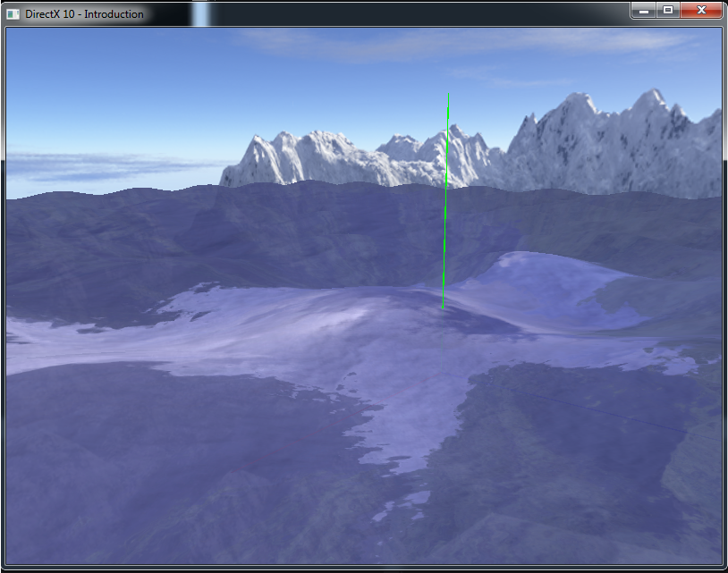Screen dimensions: 728x573
Task: Click the 'DirectX 10 - Introduction' title text
Action: coord(84,14)
